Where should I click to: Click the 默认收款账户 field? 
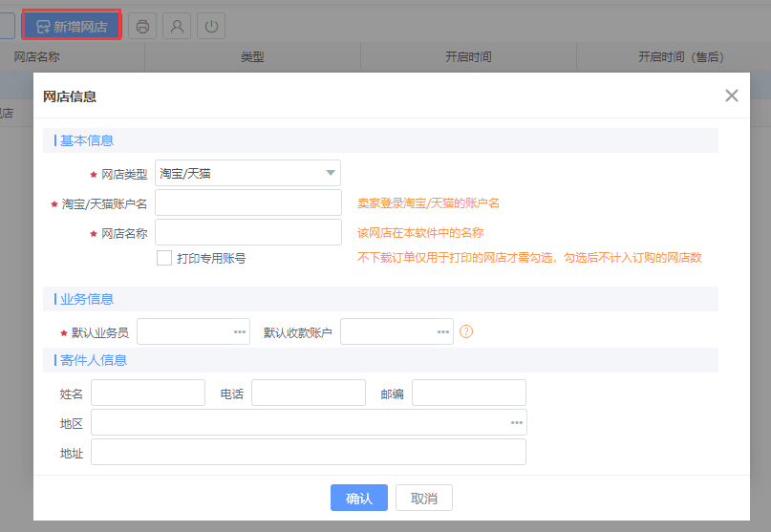point(396,331)
